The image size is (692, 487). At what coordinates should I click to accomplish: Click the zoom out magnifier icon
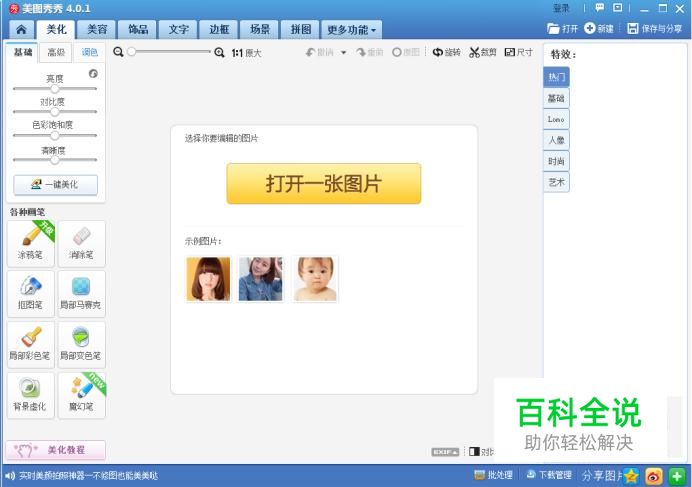(x=118, y=52)
